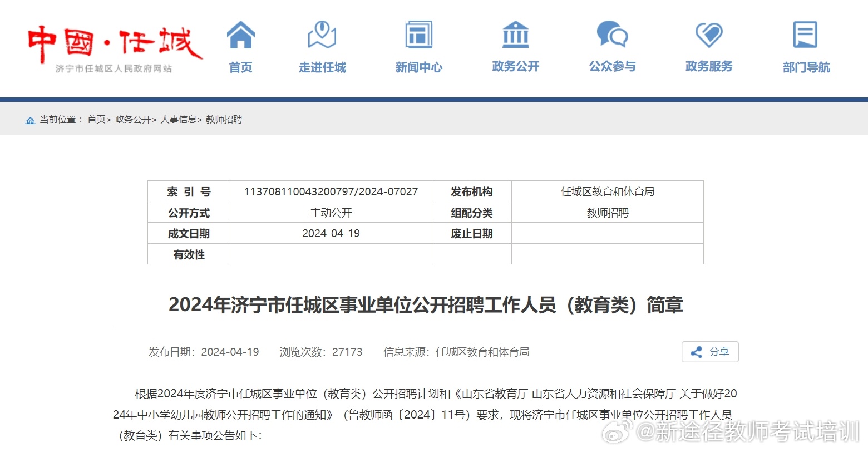Click the 主动公开 table cell

coord(331,213)
